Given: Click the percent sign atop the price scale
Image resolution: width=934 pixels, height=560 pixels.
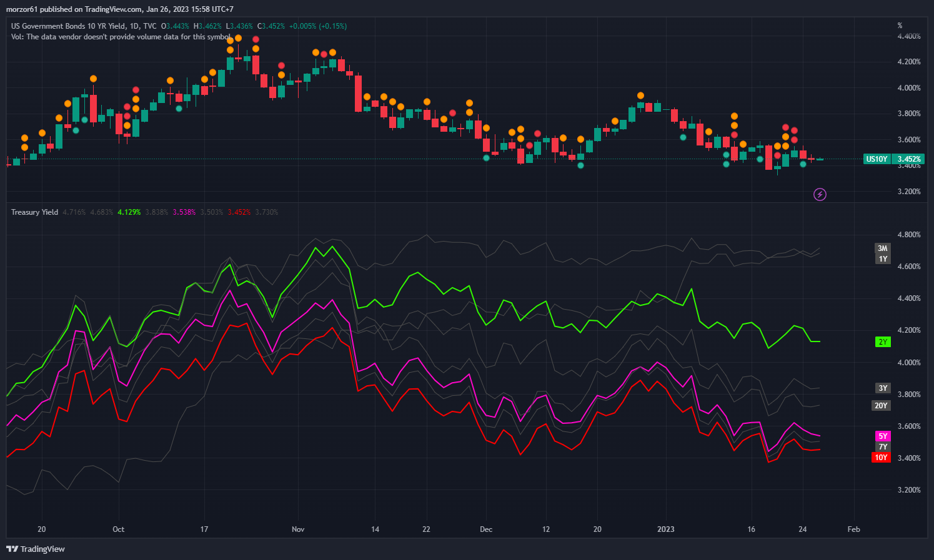Looking at the screenshot, I should (x=900, y=26).
